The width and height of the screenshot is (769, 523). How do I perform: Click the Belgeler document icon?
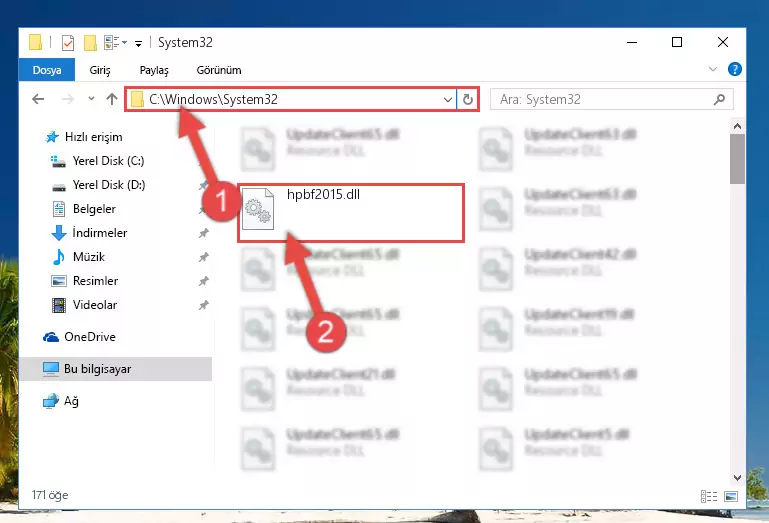pos(59,209)
